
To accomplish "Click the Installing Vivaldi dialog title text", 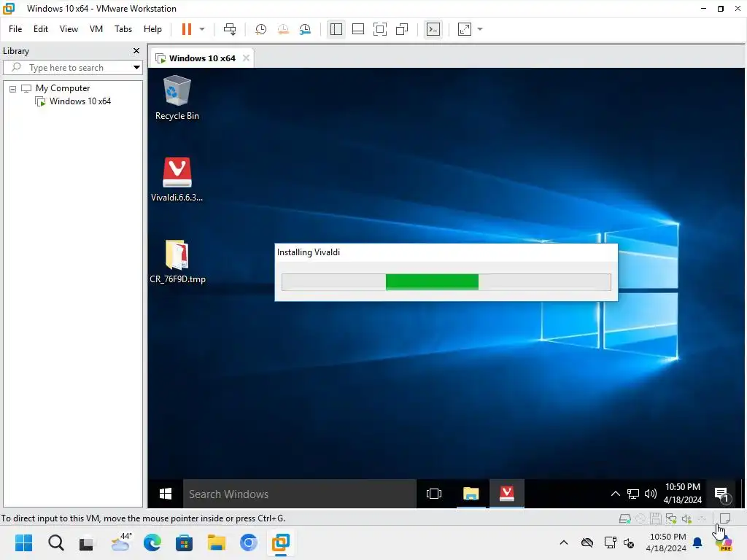I will (309, 252).
